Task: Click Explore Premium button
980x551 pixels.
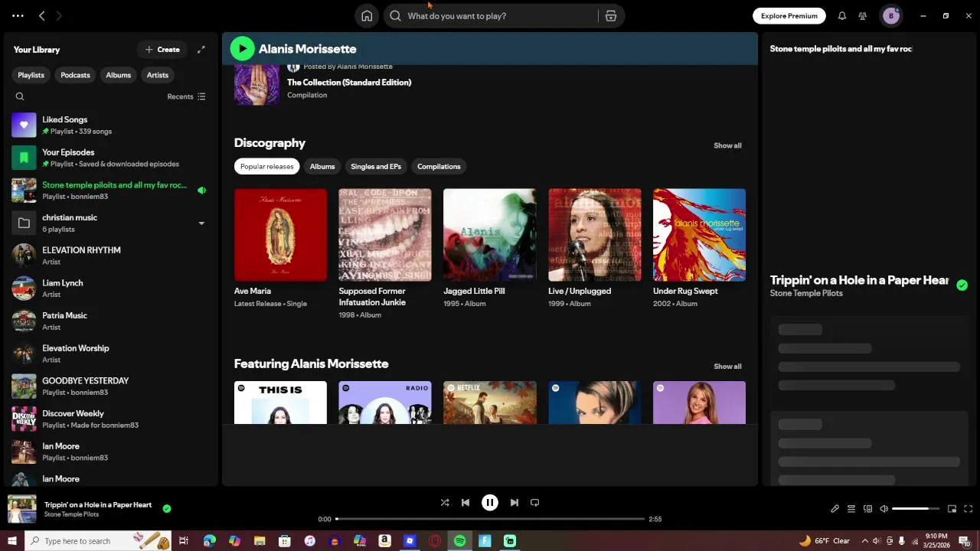Action: [x=789, y=16]
